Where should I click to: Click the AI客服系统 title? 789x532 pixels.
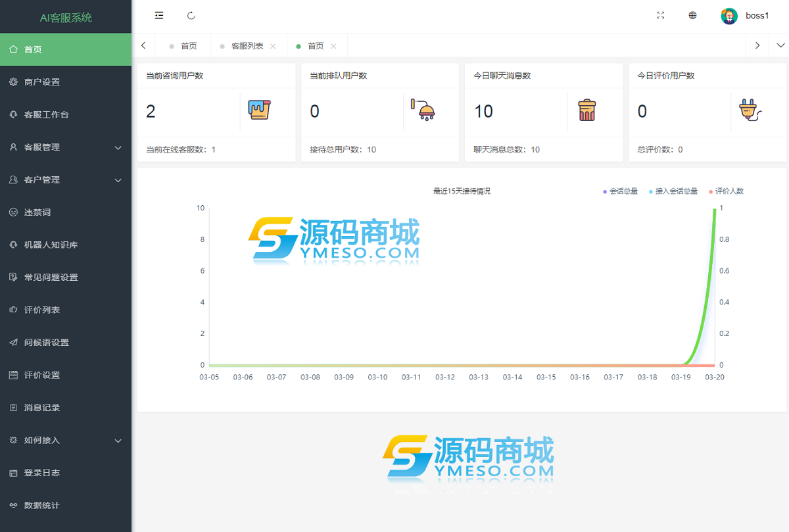pos(66,18)
